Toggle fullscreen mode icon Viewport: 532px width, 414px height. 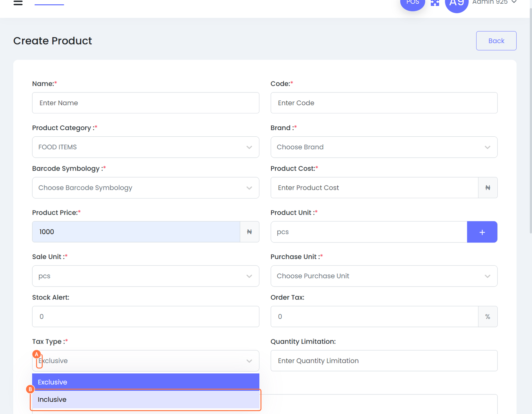pyautogui.click(x=435, y=3)
